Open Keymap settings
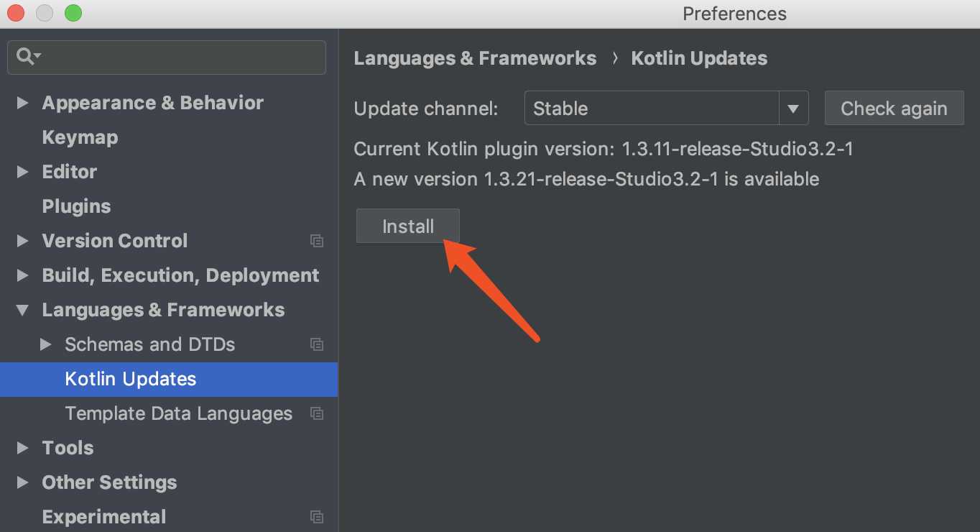980x532 pixels. pyautogui.click(x=80, y=137)
